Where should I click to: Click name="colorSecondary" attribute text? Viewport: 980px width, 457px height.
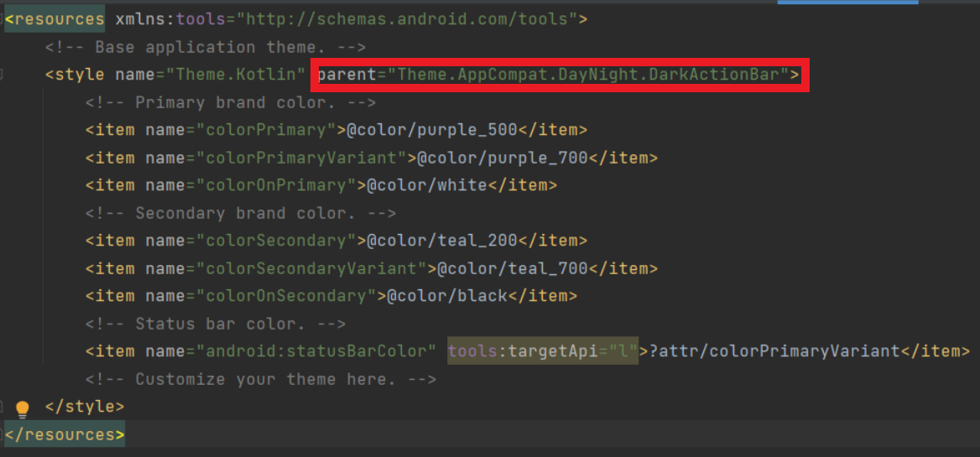(x=251, y=241)
